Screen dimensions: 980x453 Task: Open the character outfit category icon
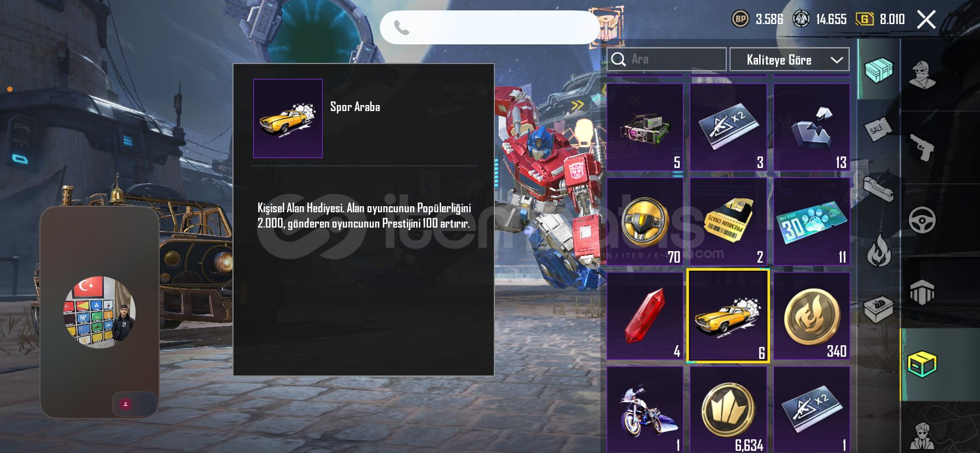(x=923, y=74)
